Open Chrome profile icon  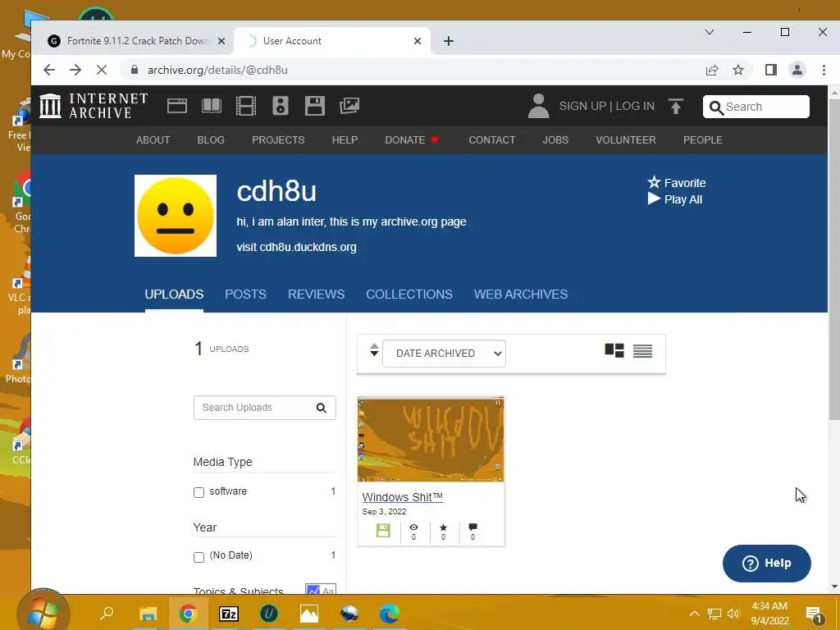[797, 70]
